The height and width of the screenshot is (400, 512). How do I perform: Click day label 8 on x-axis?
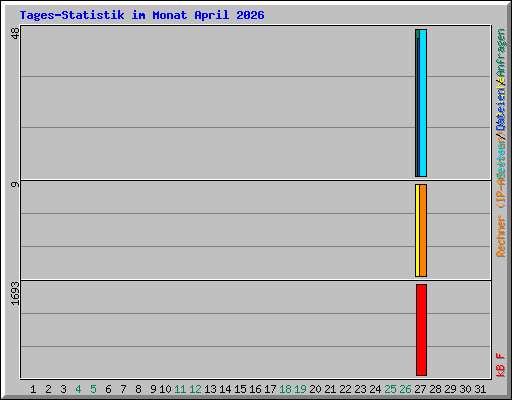point(138,389)
